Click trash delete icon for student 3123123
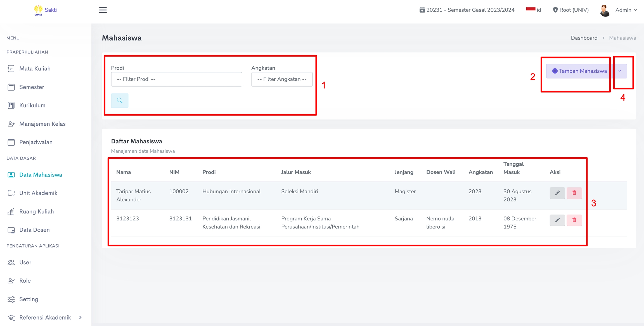This screenshot has width=644, height=326. pos(574,220)
